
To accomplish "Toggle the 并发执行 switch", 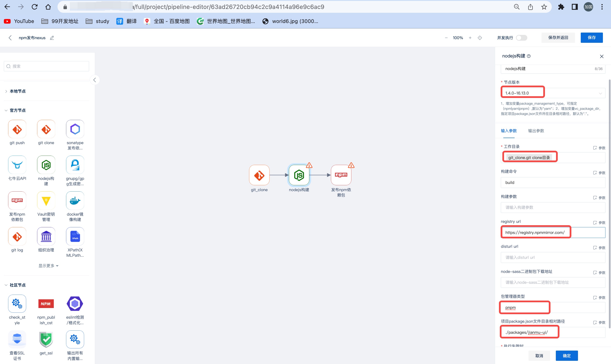I will coord(521,38).
